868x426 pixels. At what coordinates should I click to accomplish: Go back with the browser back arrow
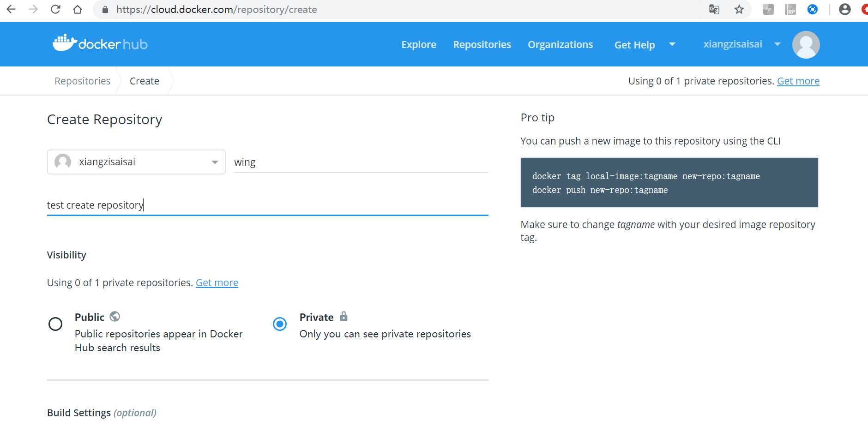click(x=11, y=9)
